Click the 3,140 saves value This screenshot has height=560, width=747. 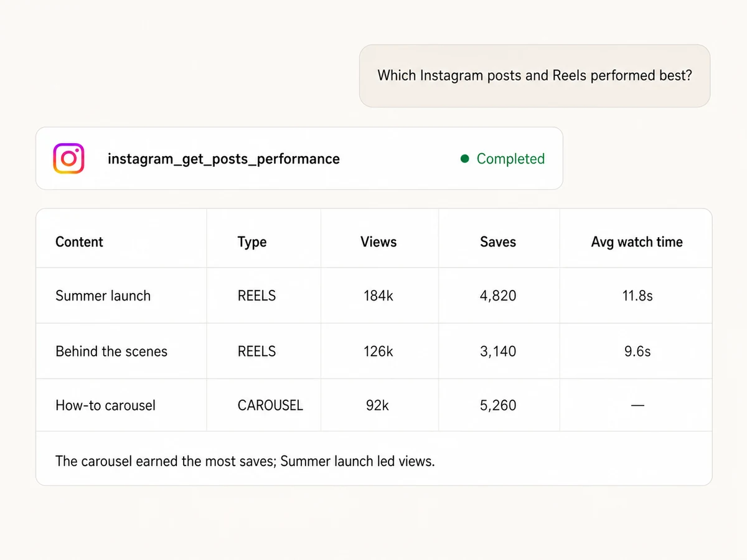pos(498,352)
